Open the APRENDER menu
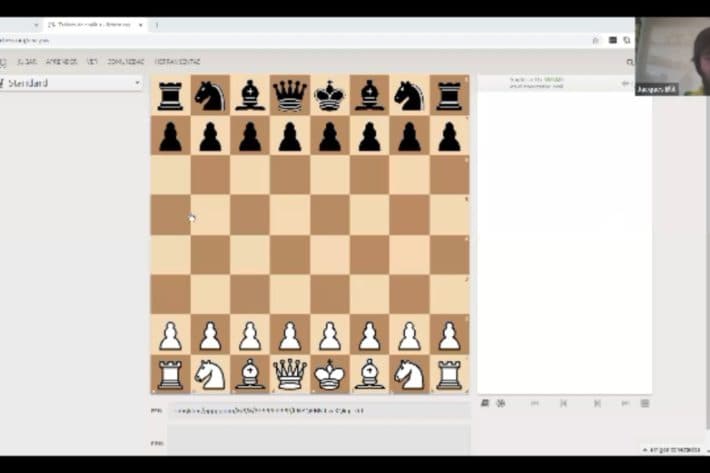This screenshot has height=473, width=710. point(61,62)
